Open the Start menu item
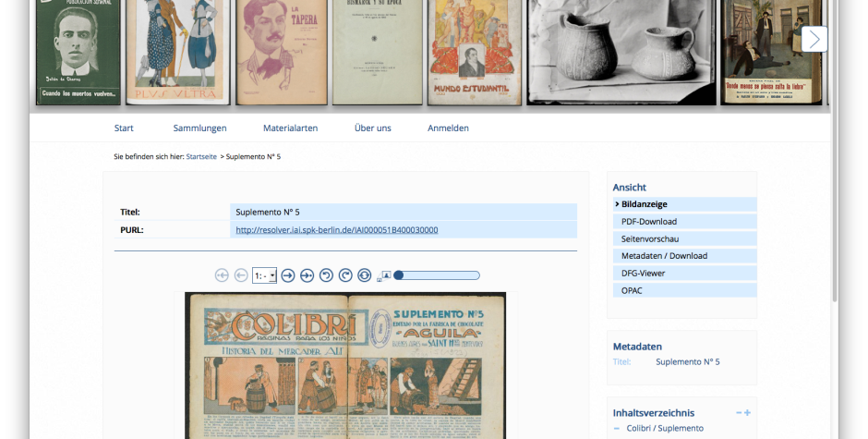 124,128
